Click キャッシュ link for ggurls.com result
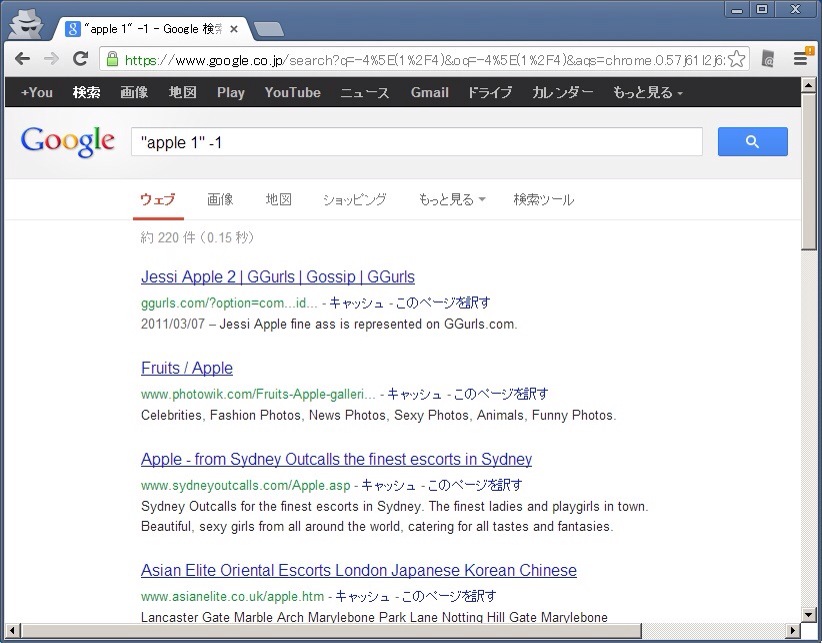The image size is (822, 643). [356, 303]
